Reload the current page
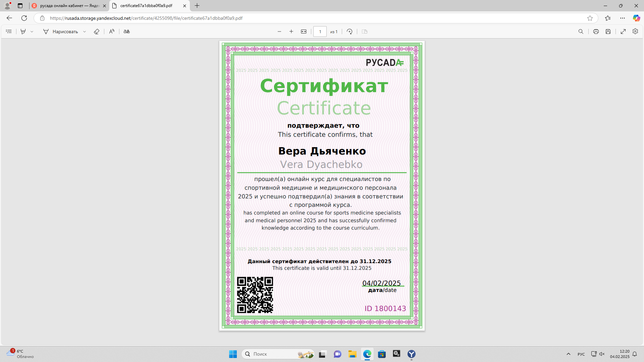 tap(24, 18)
